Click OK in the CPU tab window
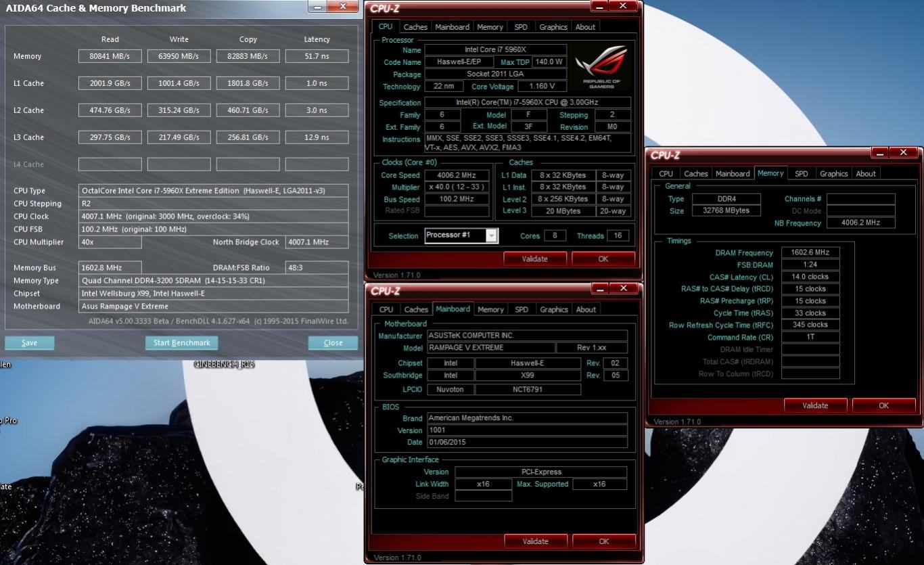The image size is (924, 565). 603,258
